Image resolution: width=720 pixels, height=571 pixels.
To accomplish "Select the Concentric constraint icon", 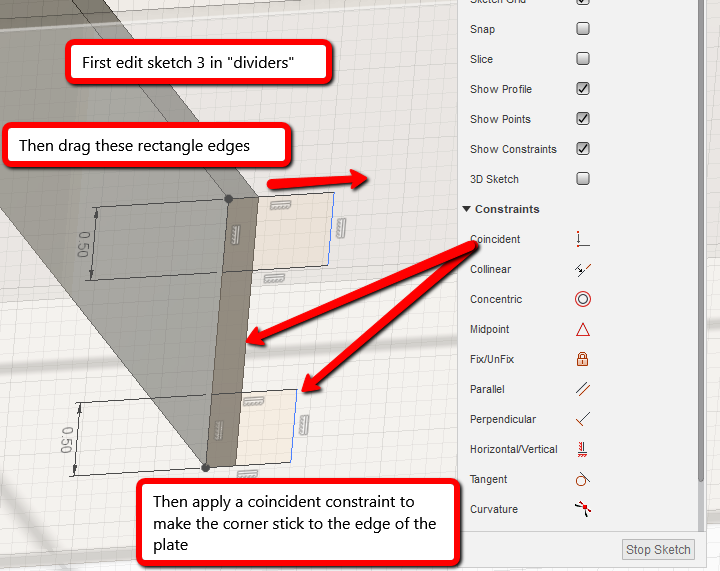I will click(583, 299).
